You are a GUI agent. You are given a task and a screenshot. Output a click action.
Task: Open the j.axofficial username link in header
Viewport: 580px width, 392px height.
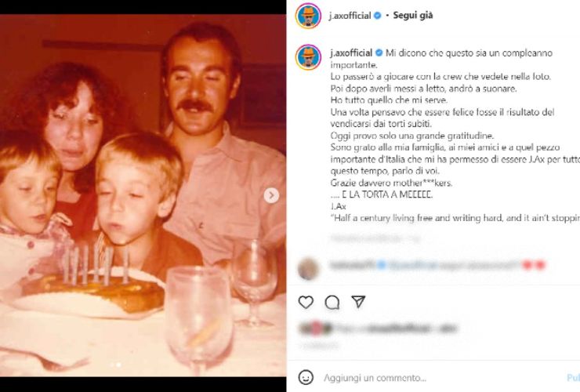pyautogui.click(x=350, y=16)
